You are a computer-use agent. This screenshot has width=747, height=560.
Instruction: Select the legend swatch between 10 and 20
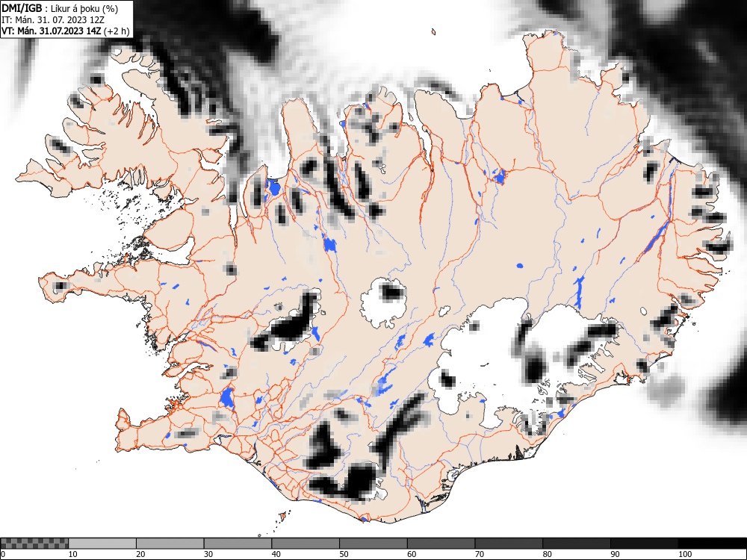(x=102, y=544)
